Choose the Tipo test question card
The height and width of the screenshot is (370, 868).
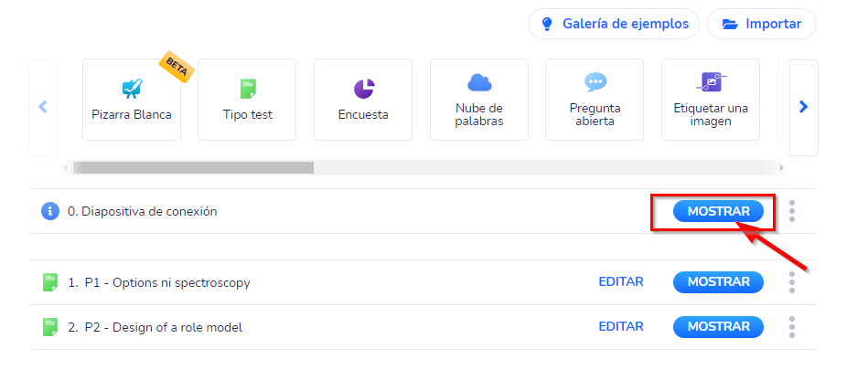[x=247, y=100]
